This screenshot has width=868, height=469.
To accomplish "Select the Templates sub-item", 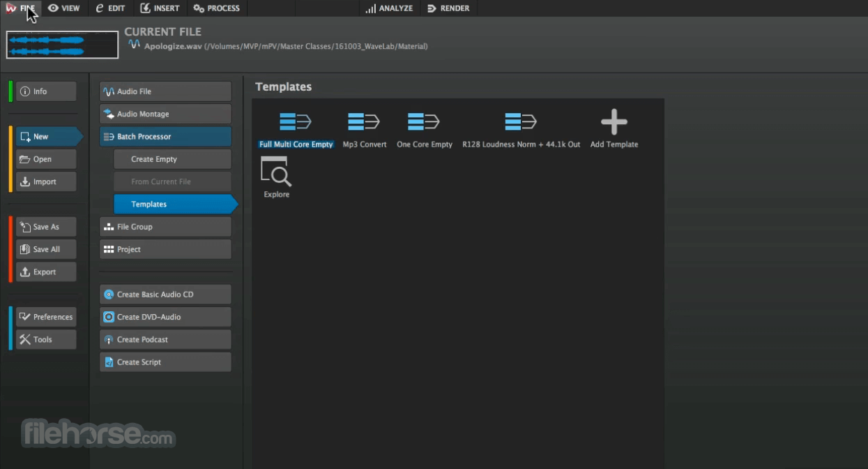I will click(x=174, y=204).
